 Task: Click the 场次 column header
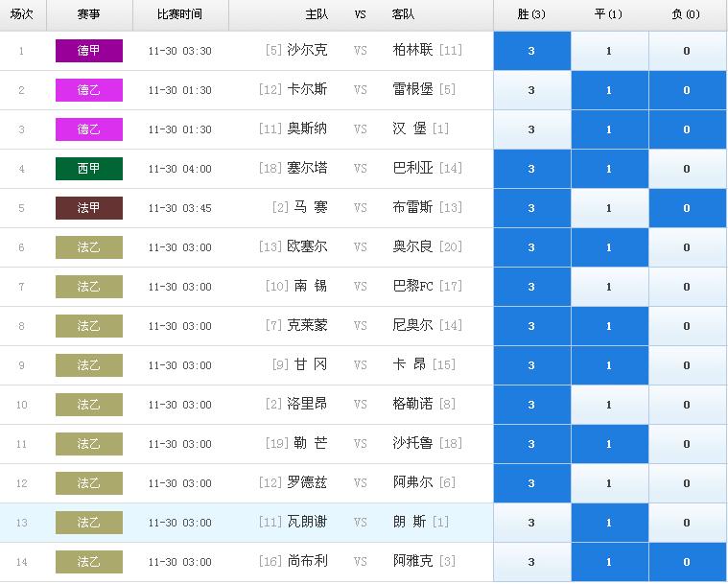[22, 14]
